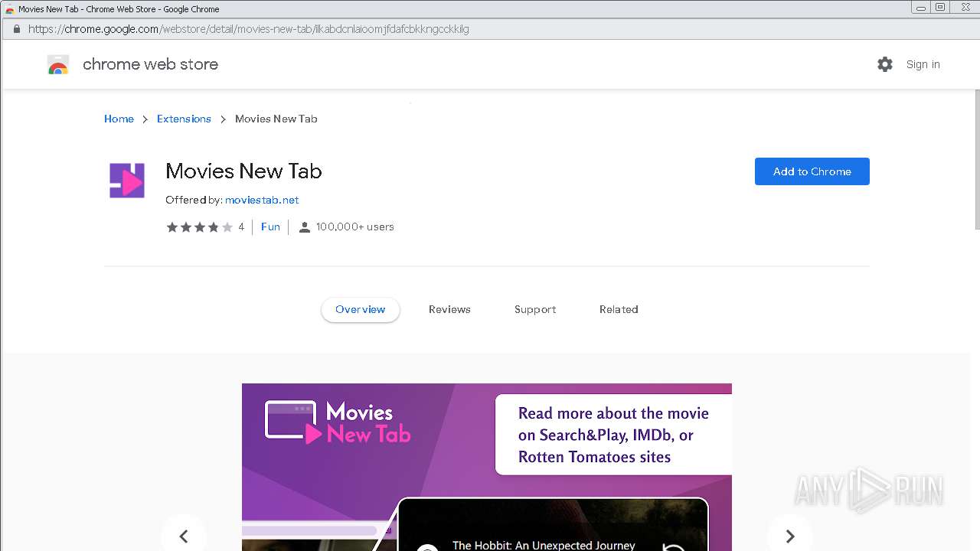Open the Fun category link

pos(270,227)
